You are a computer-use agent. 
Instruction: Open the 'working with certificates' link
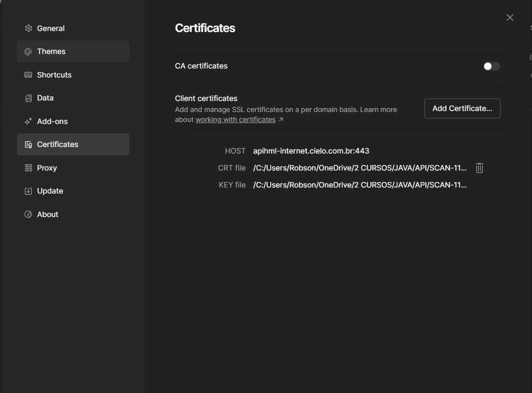pyautogui.click(x=235, y=120)
